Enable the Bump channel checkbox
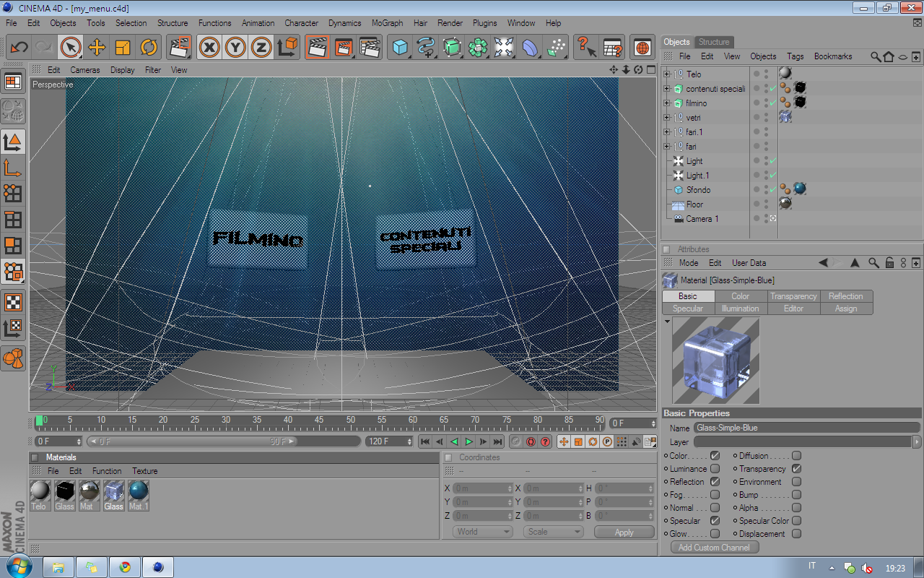The image size is (924, 578). [x=796, y=495]
